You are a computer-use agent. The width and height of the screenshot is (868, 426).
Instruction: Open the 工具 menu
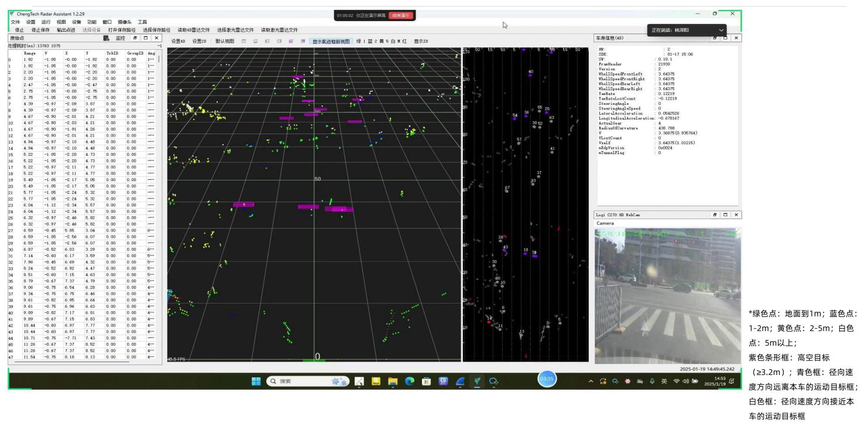(x=142, y=22)
